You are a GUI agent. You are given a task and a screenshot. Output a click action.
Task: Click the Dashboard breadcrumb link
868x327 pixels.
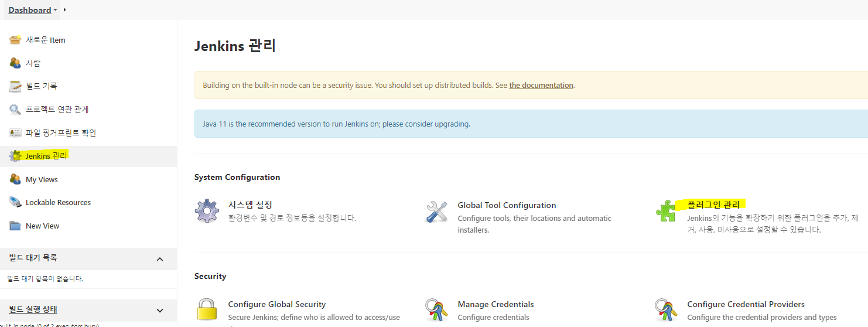[30, 10]
